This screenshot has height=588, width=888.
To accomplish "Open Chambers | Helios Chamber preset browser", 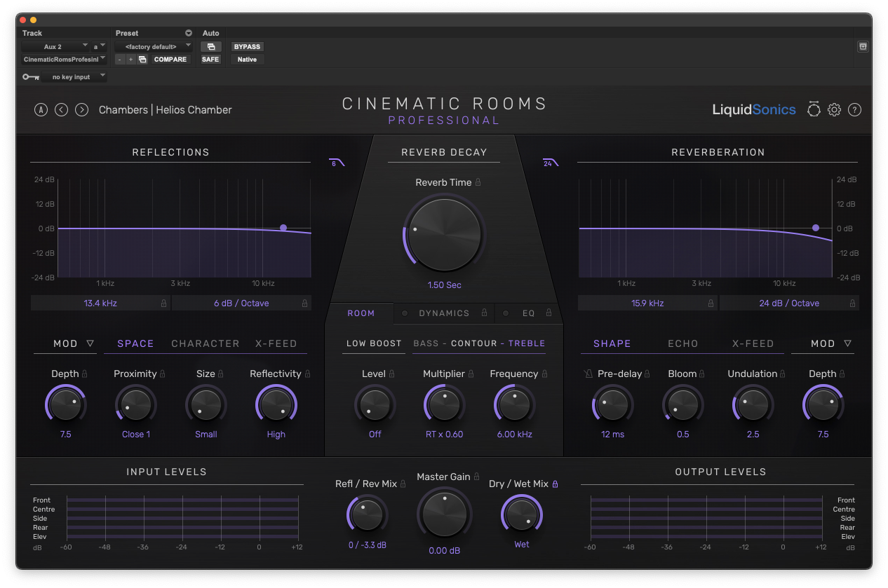I will tap(166, 110).
